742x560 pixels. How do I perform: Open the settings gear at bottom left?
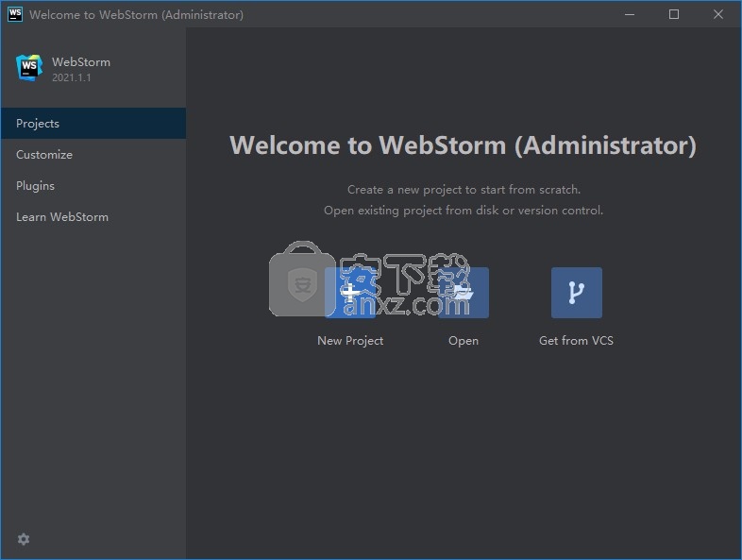pos(24,539)
